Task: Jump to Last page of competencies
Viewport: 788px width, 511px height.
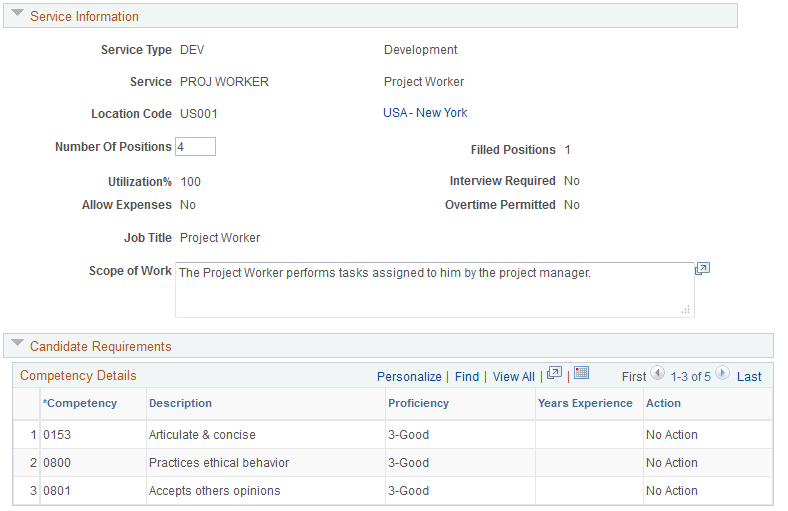Action: [x=749, y=377]
